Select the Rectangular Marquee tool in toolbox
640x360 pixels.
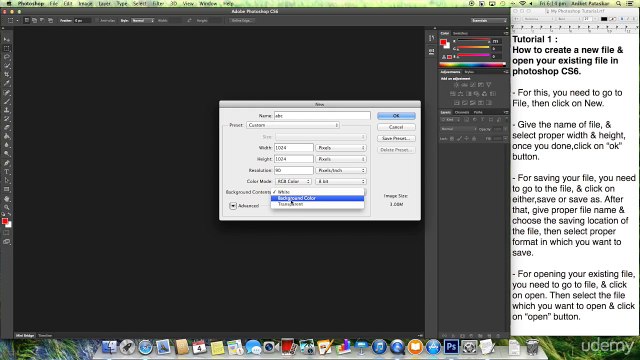[x=7, y=48]
